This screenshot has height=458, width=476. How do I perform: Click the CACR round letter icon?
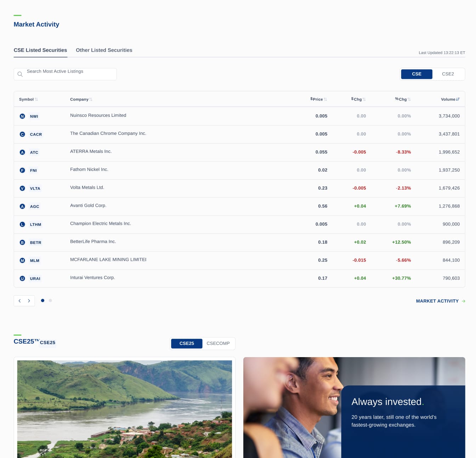(22, 134)
